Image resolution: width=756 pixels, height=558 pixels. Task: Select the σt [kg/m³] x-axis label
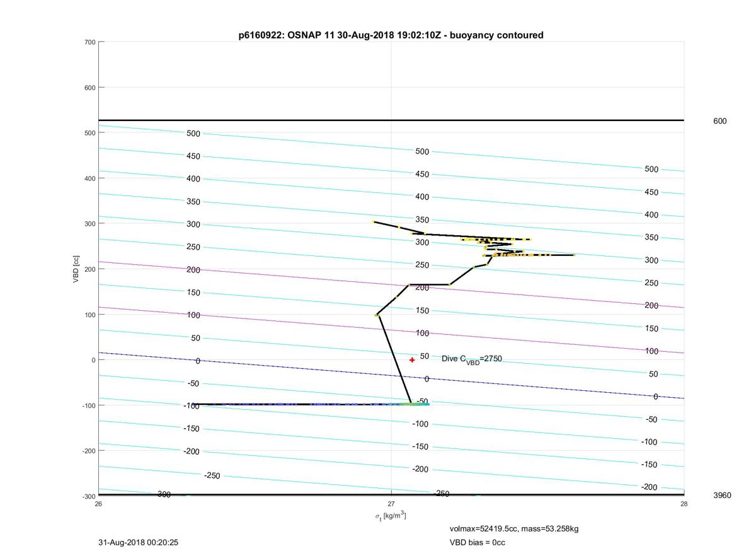point(391,516)
